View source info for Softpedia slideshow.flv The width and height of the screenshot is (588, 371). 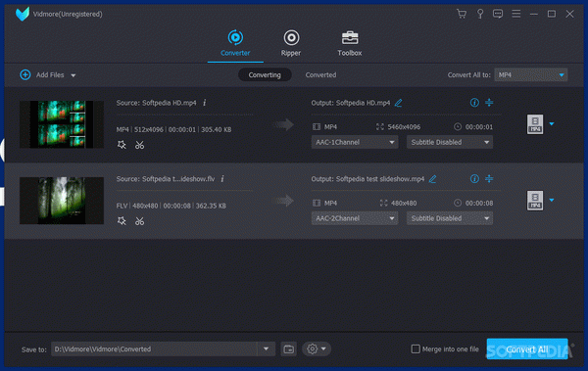point(222,179)
